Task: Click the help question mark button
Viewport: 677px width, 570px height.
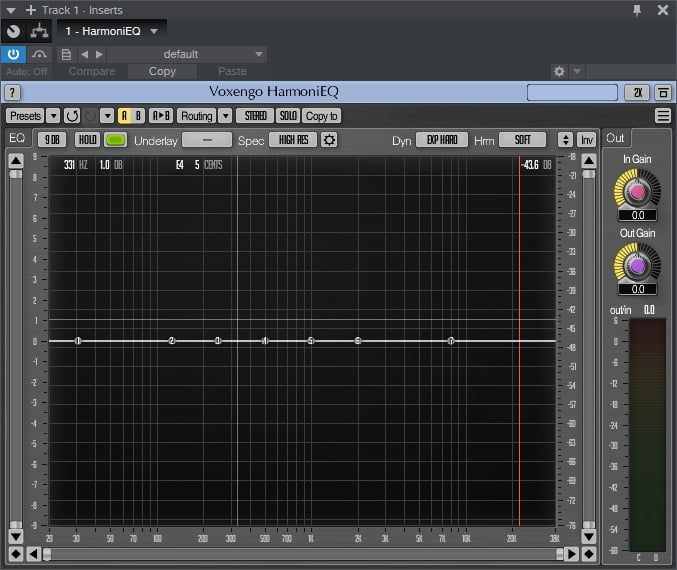Action: [x=12, y=92]
